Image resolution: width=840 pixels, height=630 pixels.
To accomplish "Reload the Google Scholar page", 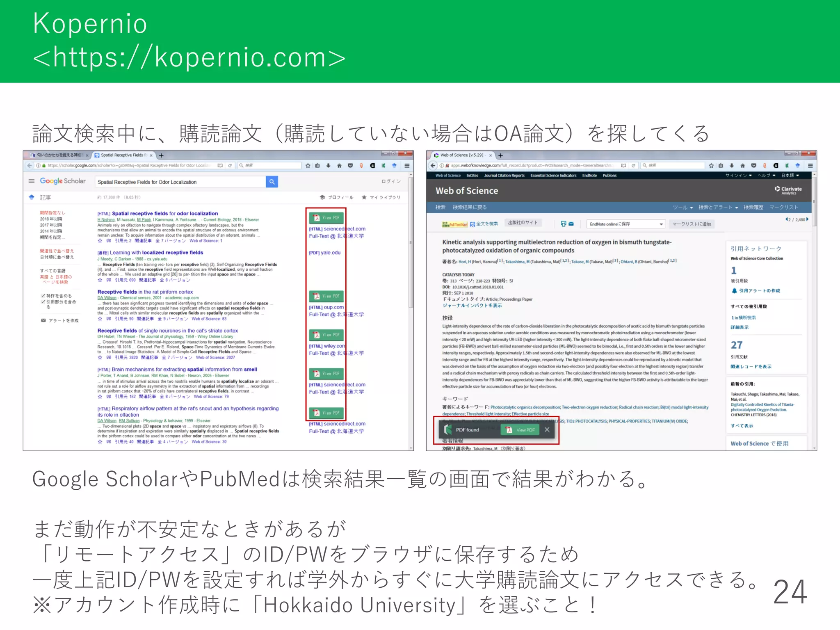I will point(230,166).
